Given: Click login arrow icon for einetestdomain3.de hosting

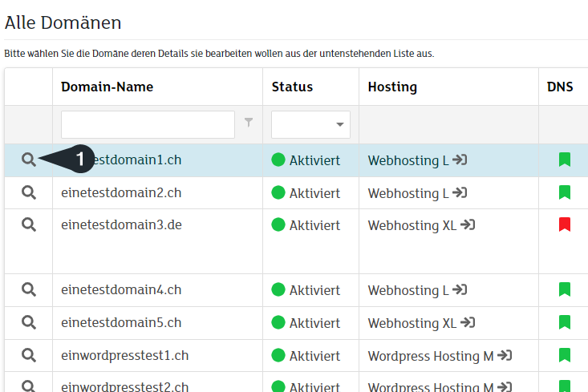Looking at the screenshot, I should tap(468, 224).
